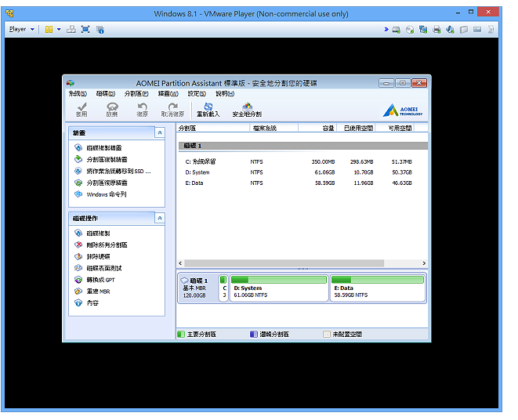The width and height of the screenshot is (518, 420).
Task: Click the VMware CD/DVD device icon
Action: [x=410, y=30]
